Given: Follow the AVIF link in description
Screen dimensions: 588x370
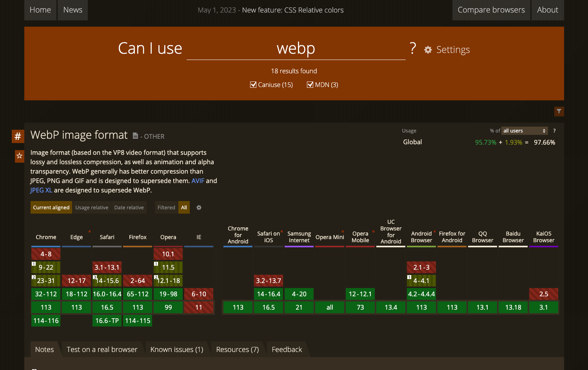Looking at the screenshot, I should click(x=198, y=181).
